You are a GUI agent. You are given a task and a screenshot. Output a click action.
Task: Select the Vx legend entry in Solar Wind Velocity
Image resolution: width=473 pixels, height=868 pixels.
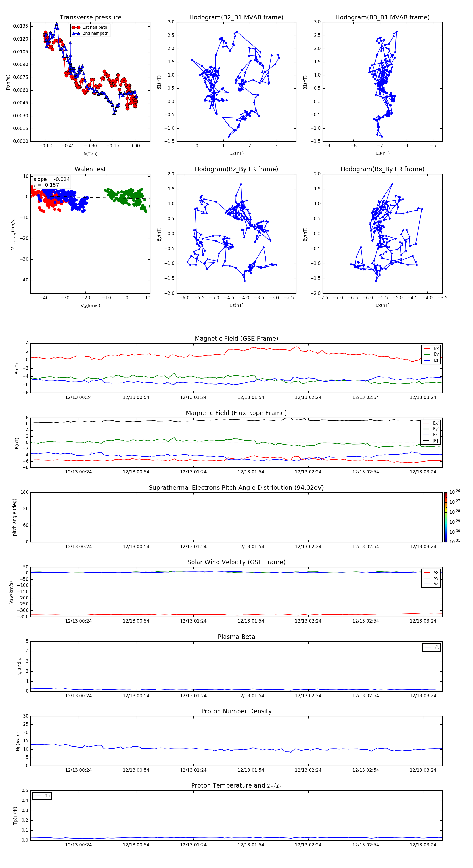(x=431, y=573)
